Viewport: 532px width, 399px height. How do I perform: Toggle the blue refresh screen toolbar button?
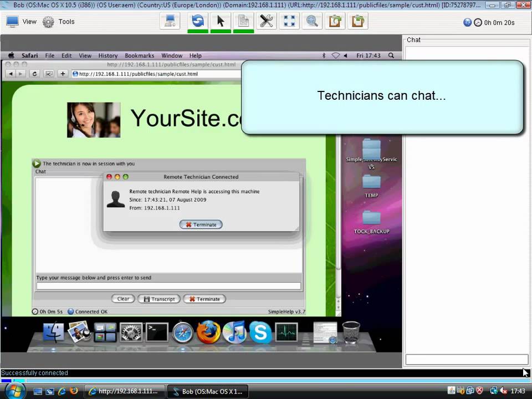point(198,21)
